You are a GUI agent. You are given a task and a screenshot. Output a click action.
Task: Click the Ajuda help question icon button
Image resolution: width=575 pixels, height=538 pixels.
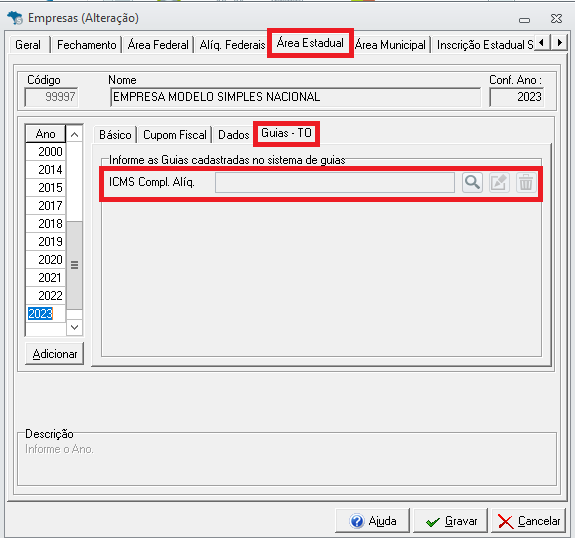pos(372,520)
